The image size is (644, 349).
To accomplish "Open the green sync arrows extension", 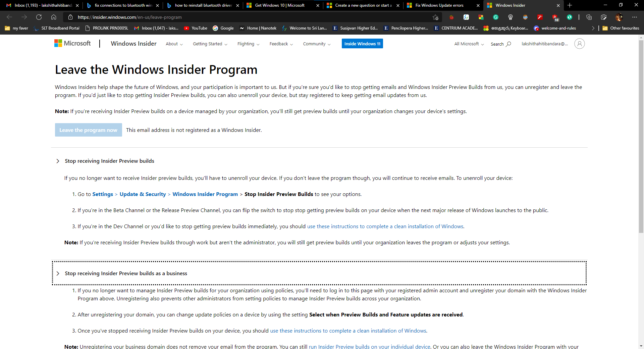I will [570, 17].
